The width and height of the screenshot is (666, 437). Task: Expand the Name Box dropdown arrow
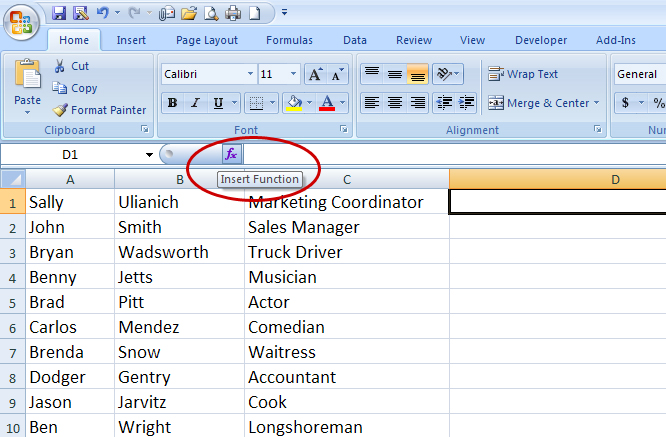tap(149, 155)
